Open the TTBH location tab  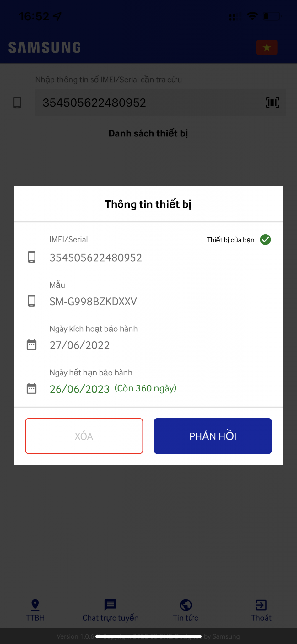tap(35, 610)
